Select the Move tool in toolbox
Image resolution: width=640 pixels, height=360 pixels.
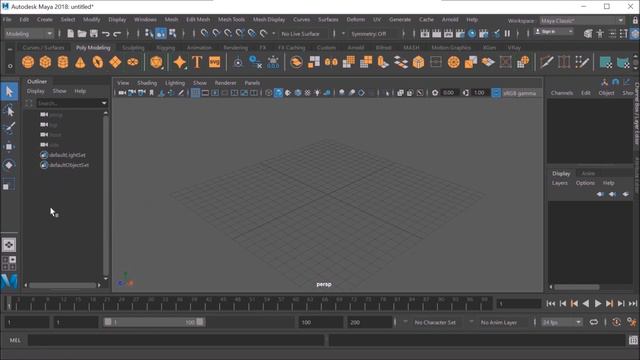9,147
